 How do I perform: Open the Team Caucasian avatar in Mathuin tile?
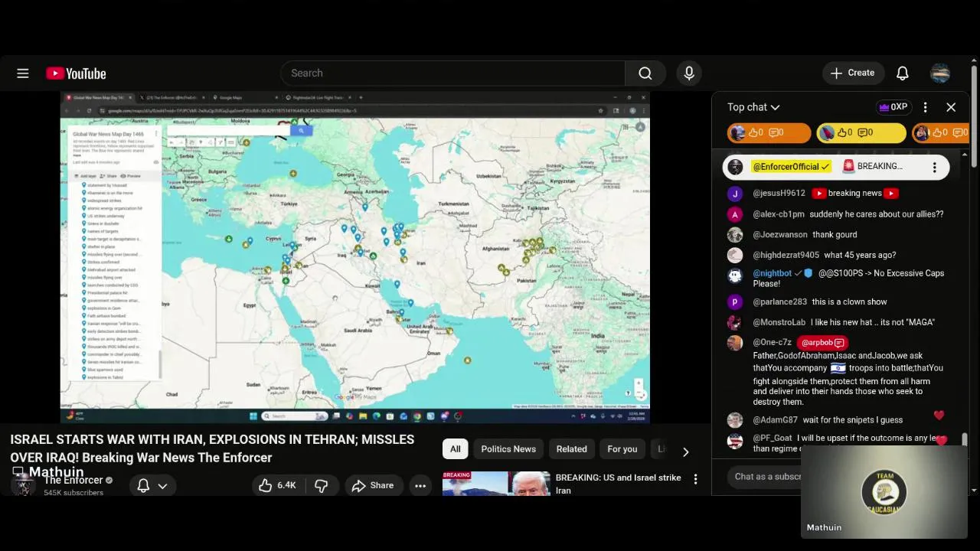pyautogui.click(x=884, y=492)
